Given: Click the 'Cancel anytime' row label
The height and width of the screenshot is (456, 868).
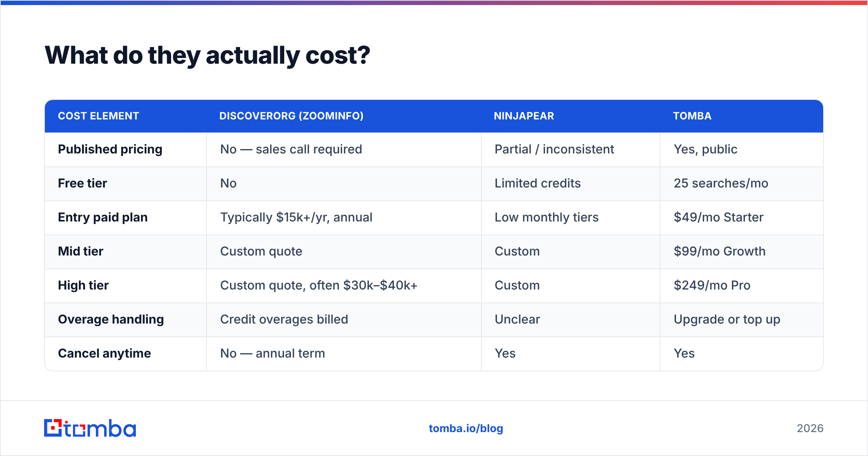Looking at the screenshot, I should click(x=104, y=354).
